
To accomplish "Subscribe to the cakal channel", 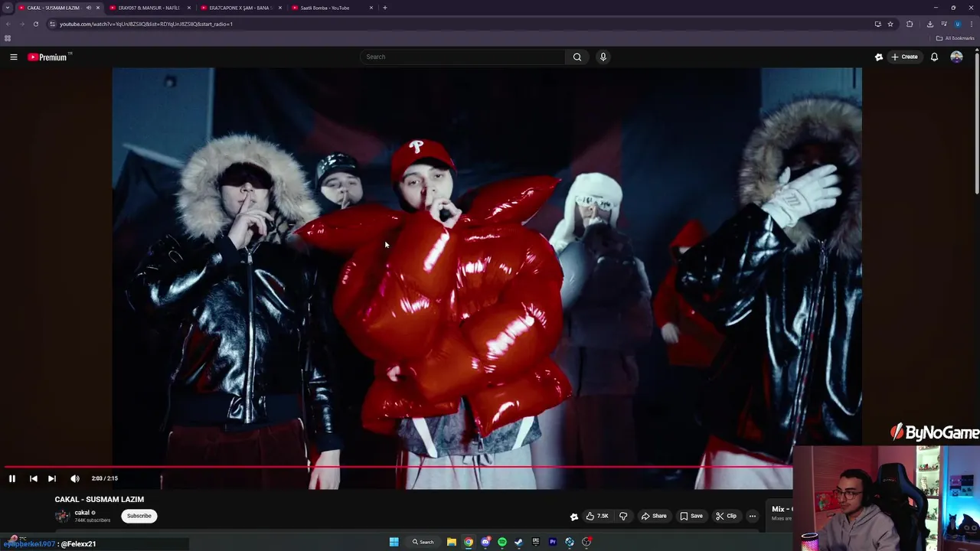I will pos(139,516).
